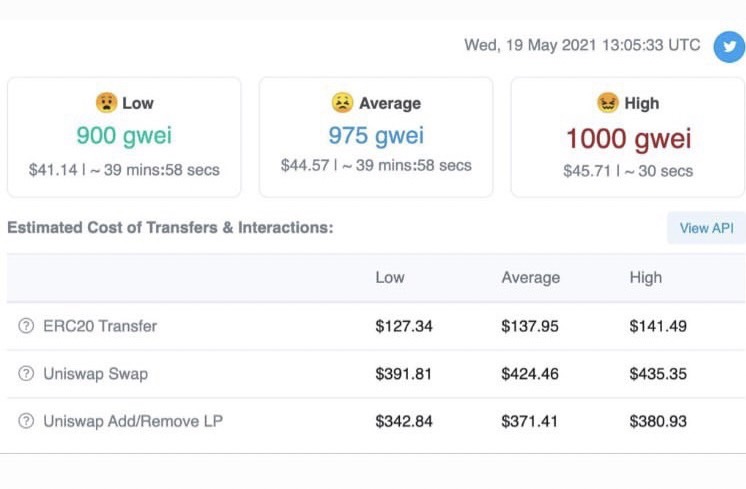
Task: Click the Estimated Cost of Transfers heading
Action: tap(170, 227)
